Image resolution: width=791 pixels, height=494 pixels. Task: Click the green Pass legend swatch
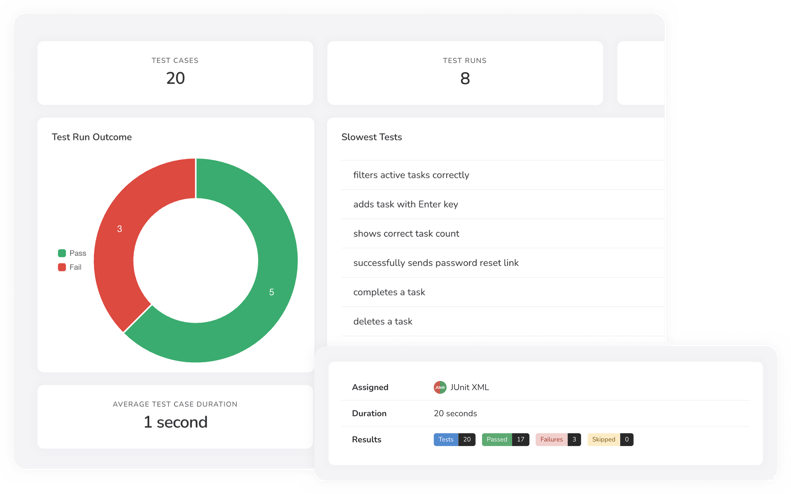point(62,253)
